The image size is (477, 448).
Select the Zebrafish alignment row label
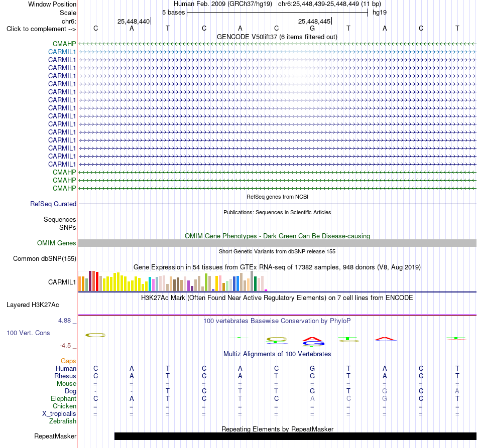(x=63, y=421)
